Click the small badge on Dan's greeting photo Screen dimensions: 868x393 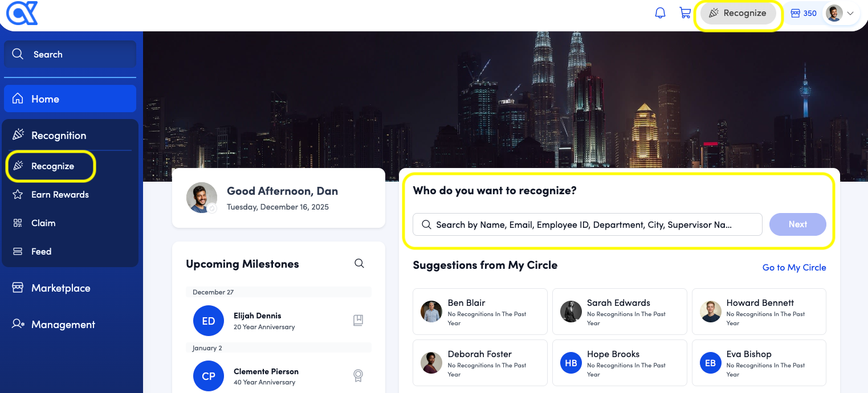coord(212,208)
